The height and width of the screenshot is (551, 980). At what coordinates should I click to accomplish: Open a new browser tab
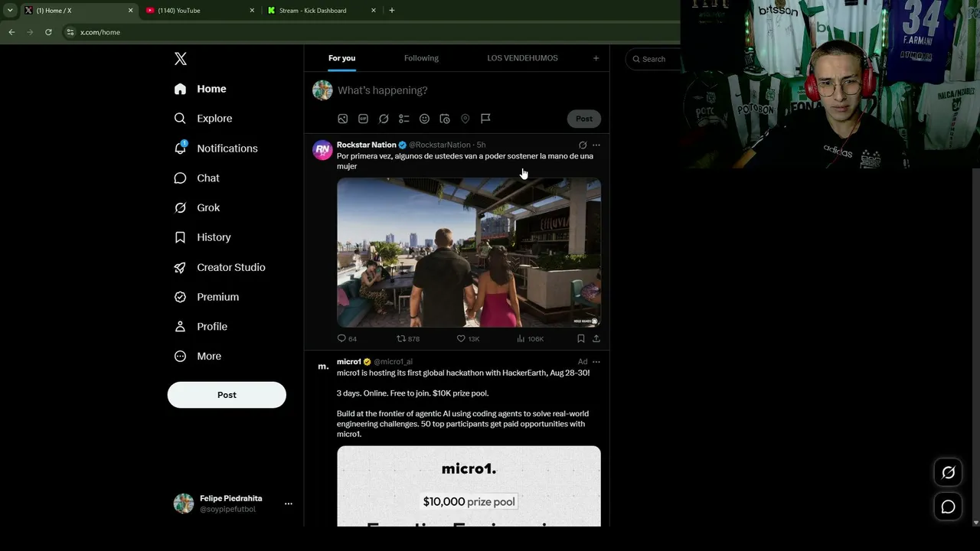pyautogui.click(x=392, y=11)
